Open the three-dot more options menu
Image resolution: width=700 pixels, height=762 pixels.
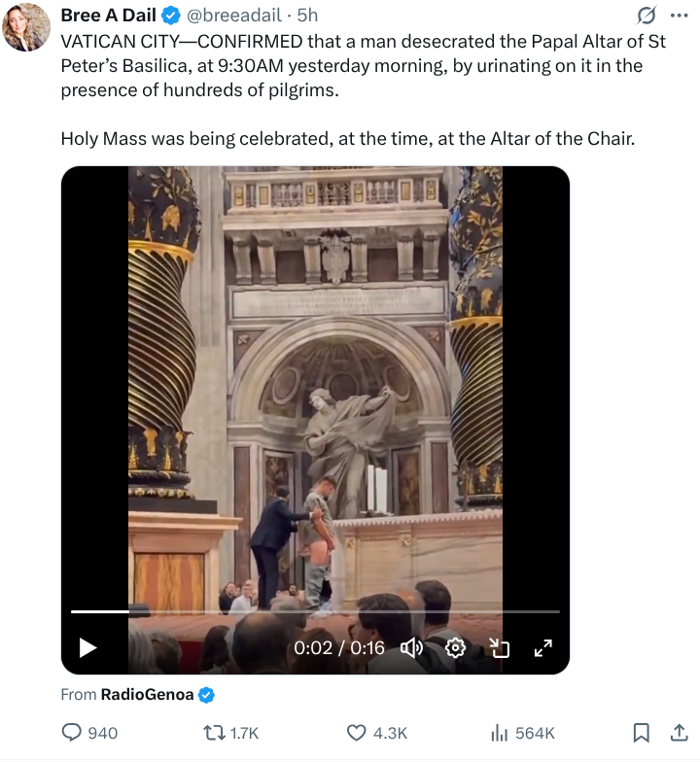(679, 16)
